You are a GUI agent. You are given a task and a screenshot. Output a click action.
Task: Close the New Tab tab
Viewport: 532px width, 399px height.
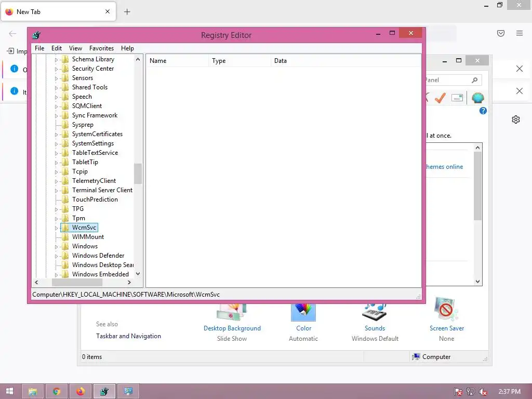(x=108, y=11)
